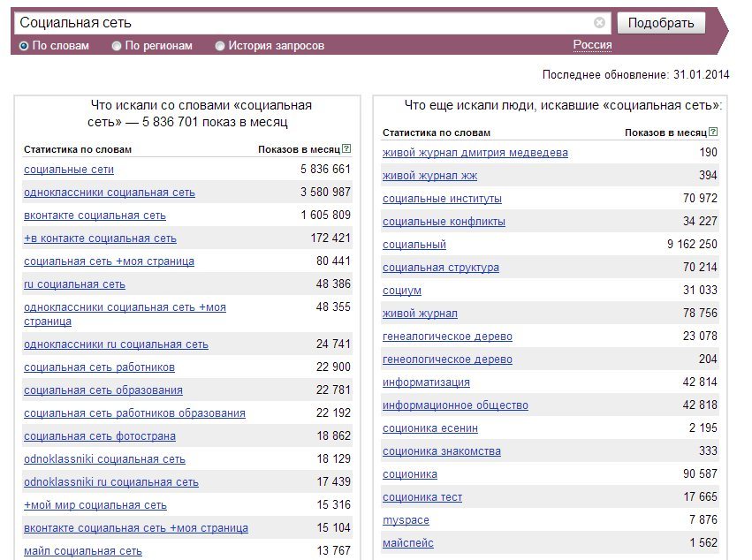Open 'социальная сеть работников образования' link
The image size is (752, 560).
click(x=135, y=413)
